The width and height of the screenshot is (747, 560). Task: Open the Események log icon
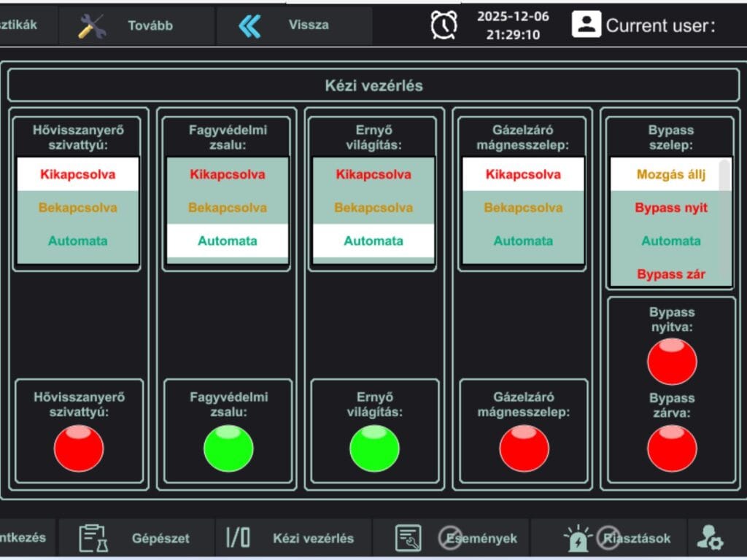click(x=409, y=538)
